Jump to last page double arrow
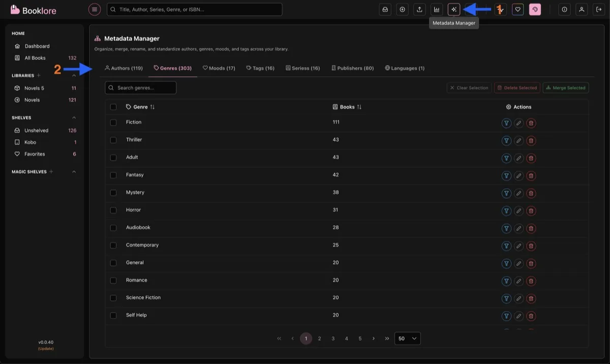This screenshot has height=364, width=610. (x=387, y=339)
